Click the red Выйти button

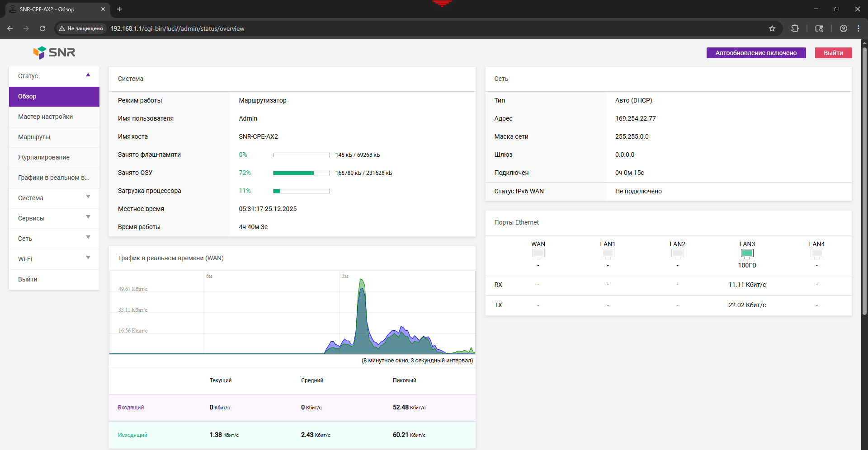point(833,53)
